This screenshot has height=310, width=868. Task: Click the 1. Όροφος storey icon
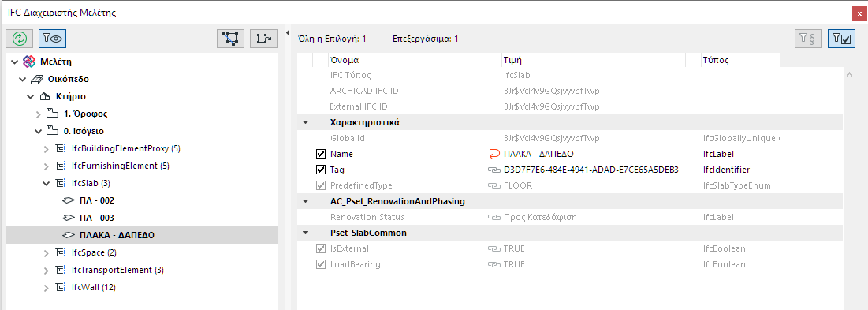click(53, 114)
